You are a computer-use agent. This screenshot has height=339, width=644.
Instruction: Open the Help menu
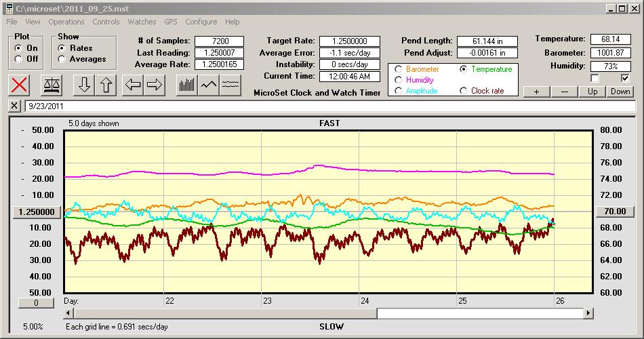233,22
